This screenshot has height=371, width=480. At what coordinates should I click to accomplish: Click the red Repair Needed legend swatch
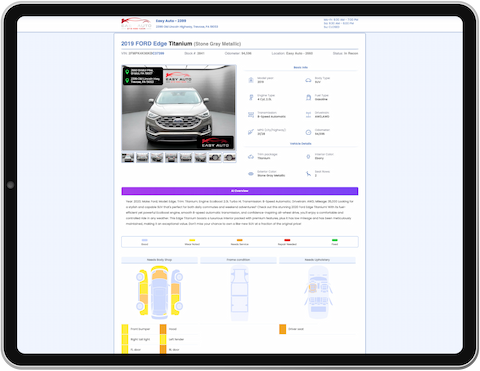click(x=287, y=240)
